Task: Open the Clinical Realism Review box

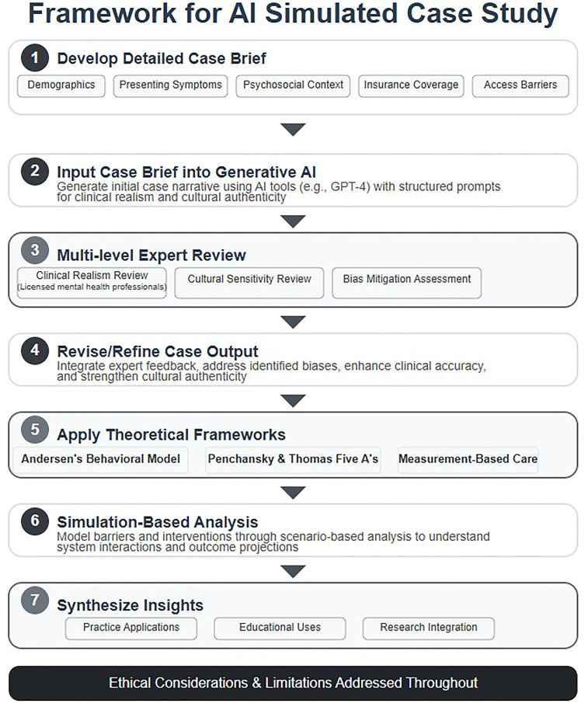Action: pyautogui.click(x=92, y=283)
